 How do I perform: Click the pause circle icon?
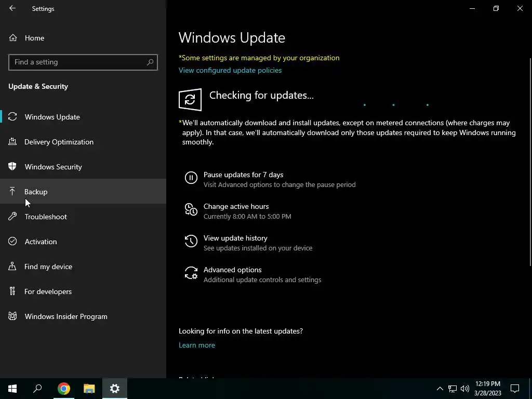[x=191, y=178]
